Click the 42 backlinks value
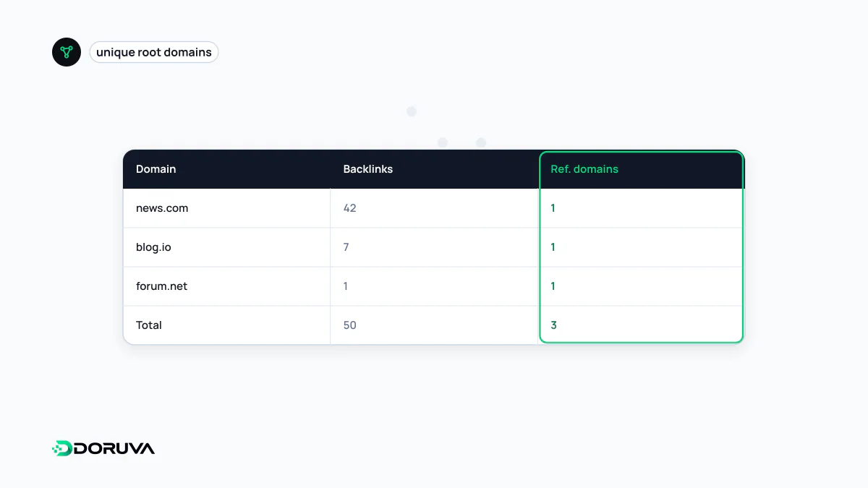868x488 pixels. (x=349, y=208)
